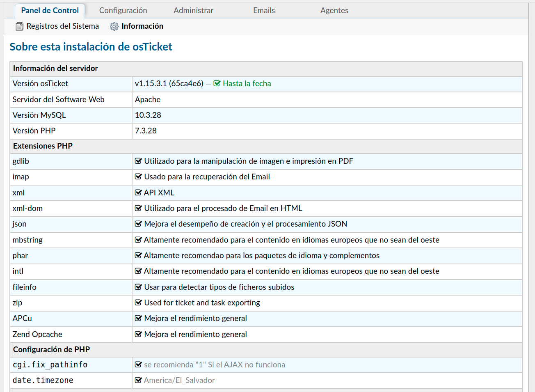Click the check icon beside API XML
The height and width of the screenshot is (392, 535).
138,193
